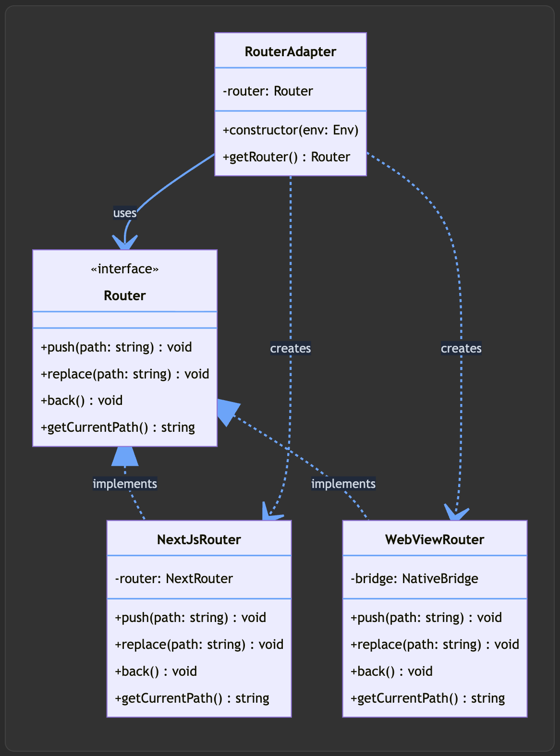
Task: Click the triangle arrowhead on Router's right side
Action: click(227, 412)
